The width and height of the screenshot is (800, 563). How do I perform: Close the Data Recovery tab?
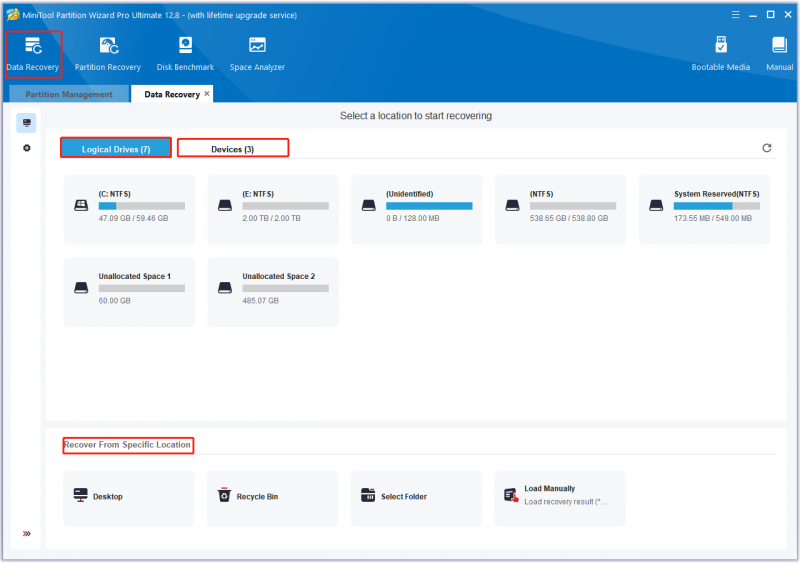[x=207, y=93]
